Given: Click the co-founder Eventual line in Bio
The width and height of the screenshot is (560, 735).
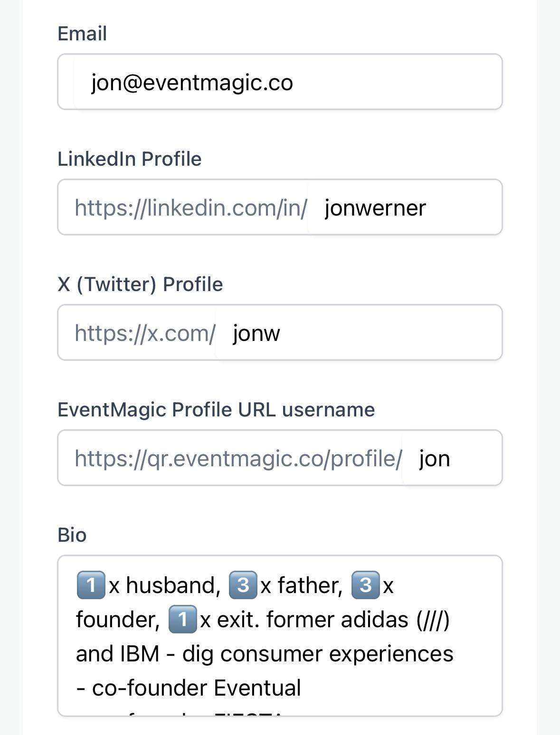Looking at the screenshot, I should pyautogui.click(x=196, y=688).
